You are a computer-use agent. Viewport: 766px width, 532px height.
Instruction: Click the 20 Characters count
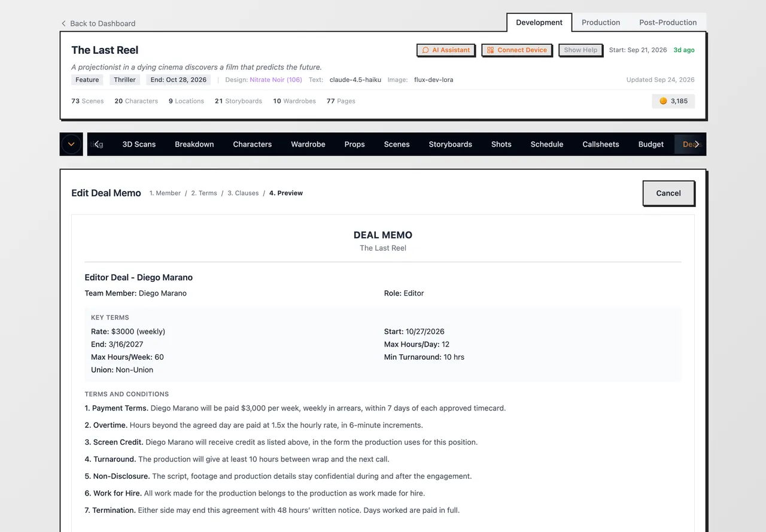(x=136, y=101)
